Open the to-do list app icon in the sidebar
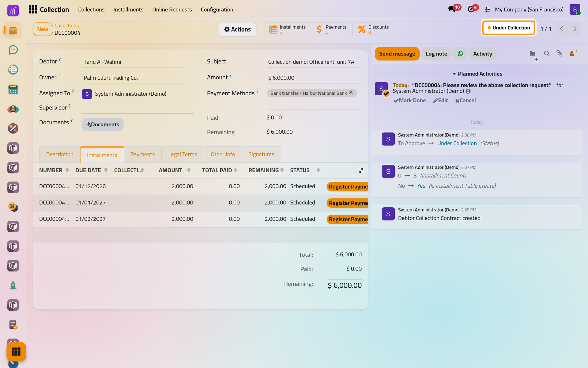The width and height of the screenshot is (588, 368). 13,70
